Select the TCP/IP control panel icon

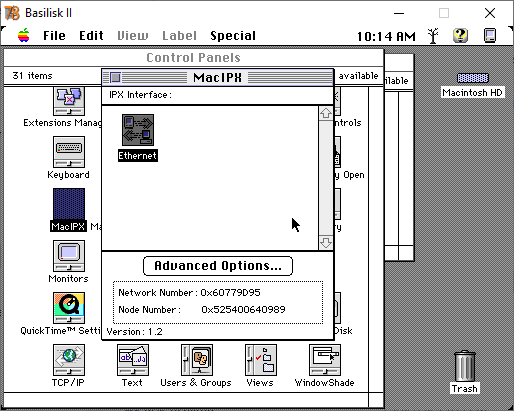69,360
